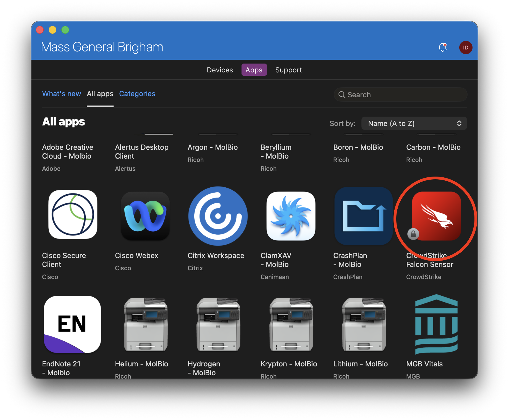Focus the Search field
This screenshot has height=420, width=509.
[x=400, y=95]
